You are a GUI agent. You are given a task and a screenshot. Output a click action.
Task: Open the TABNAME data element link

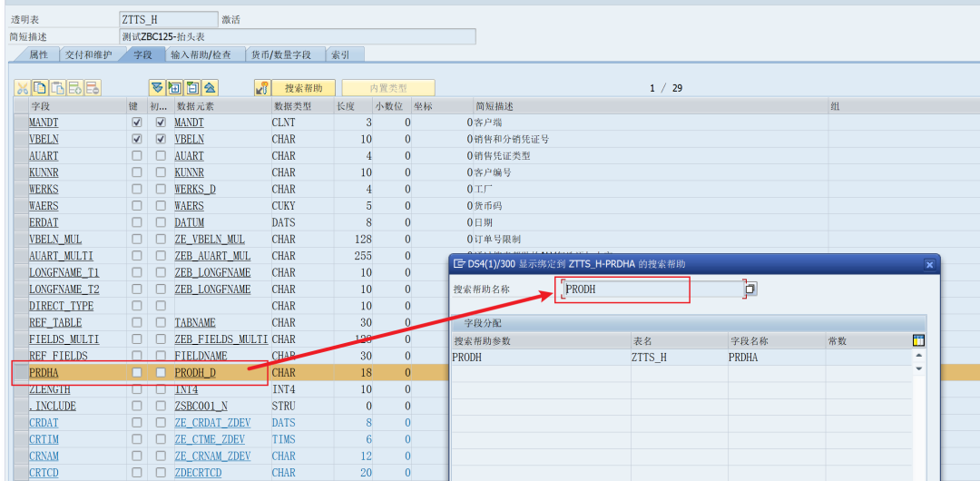point(195,322)
